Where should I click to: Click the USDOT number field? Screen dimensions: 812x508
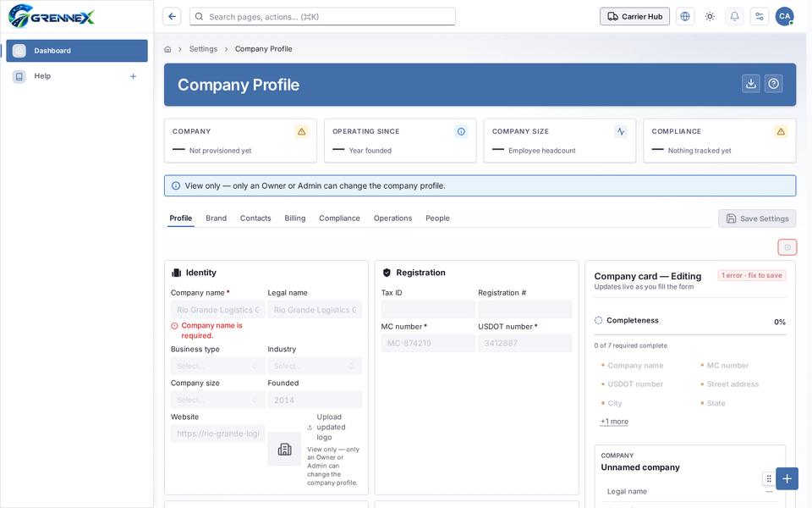525,343
